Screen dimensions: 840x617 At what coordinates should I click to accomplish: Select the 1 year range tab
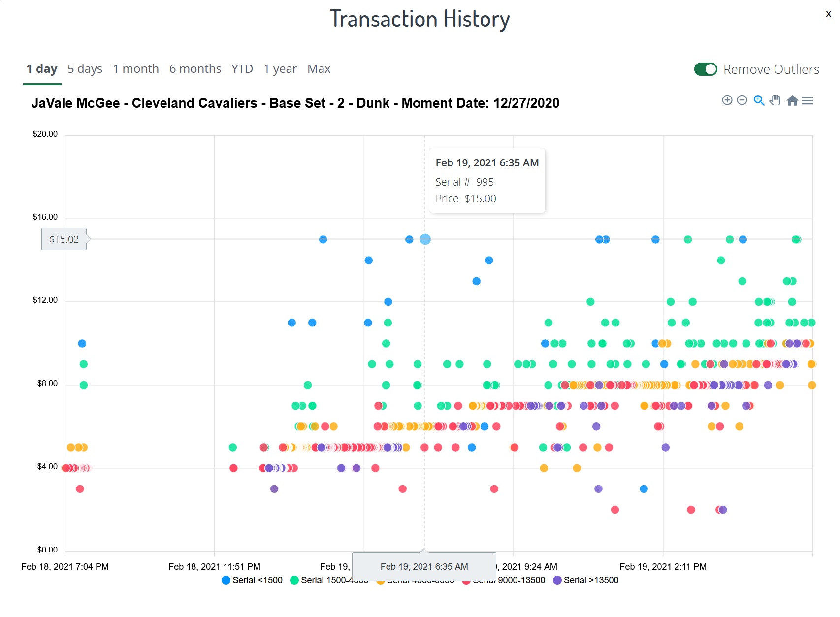(280, 69)
